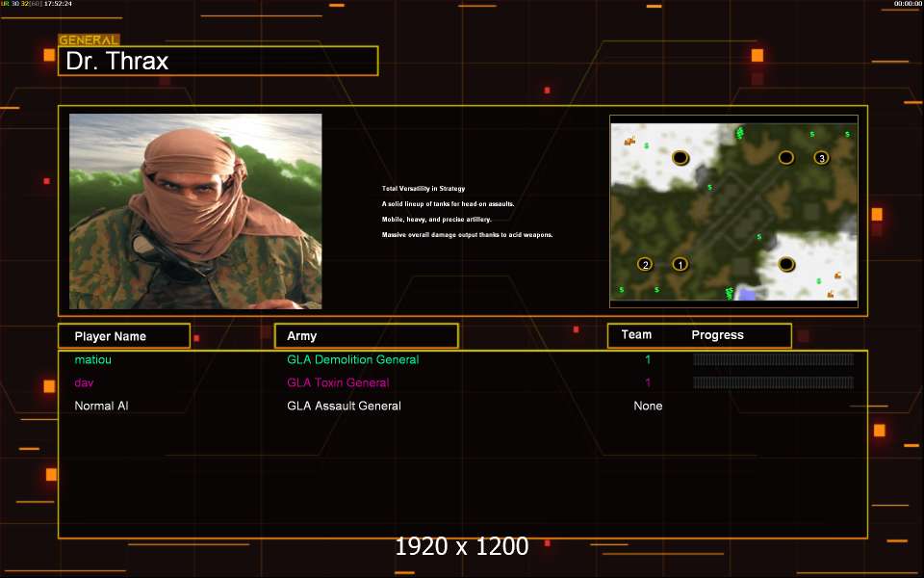Click team value None for Normal AI
This screenshot has width=924, height=578.
point(648,406)
